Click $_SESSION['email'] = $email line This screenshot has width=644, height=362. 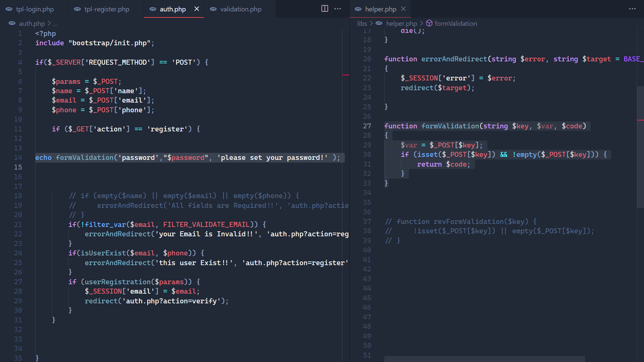click(x=142, y=292)
